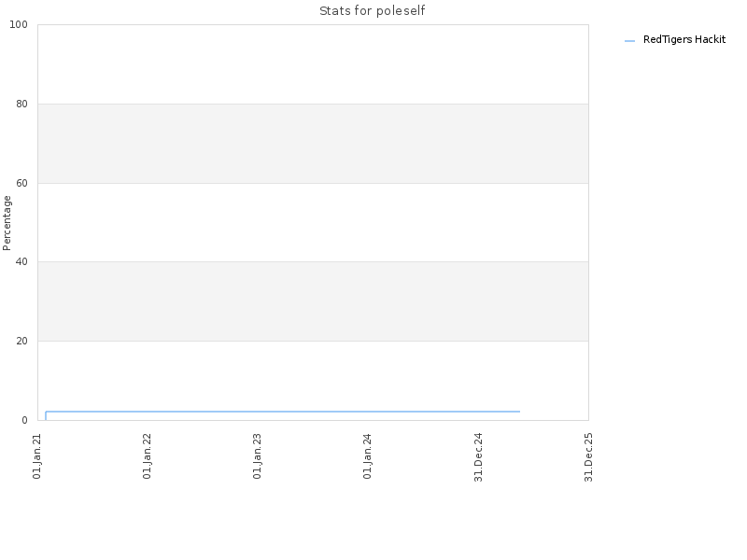Click the 01.Jan.24 x-axis label
The height and width of the screenshot is (560, 747).
click(367, 456)
